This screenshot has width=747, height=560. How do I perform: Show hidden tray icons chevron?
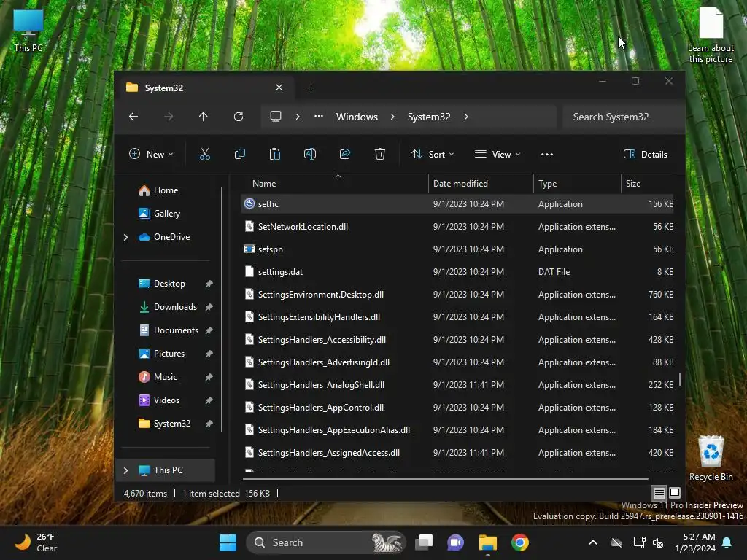(593, 542)
